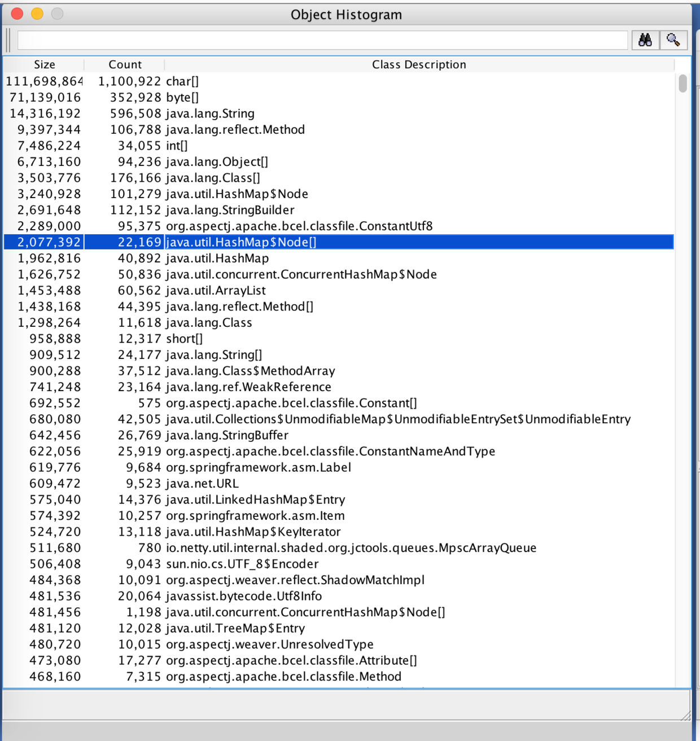Close the Object Histogram window
The image size is (700, 741).
17,14
